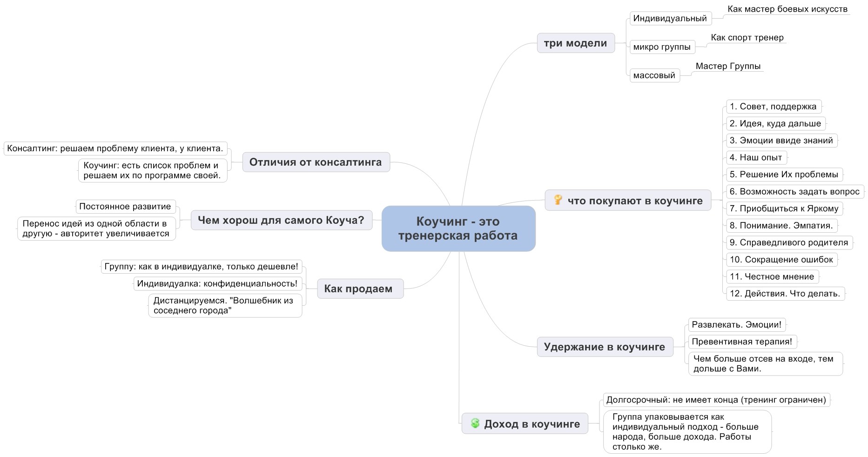Click 'Группу: как в индивидуалке' subtopic
The height and width of the screenshot is (457, 868).
(x=202, y=266)
